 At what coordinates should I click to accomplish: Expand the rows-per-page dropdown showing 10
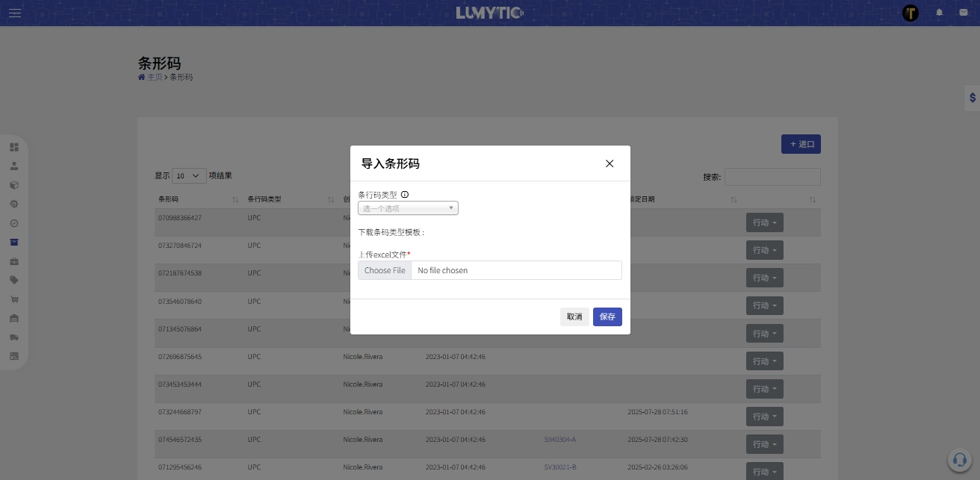[190, 176]
